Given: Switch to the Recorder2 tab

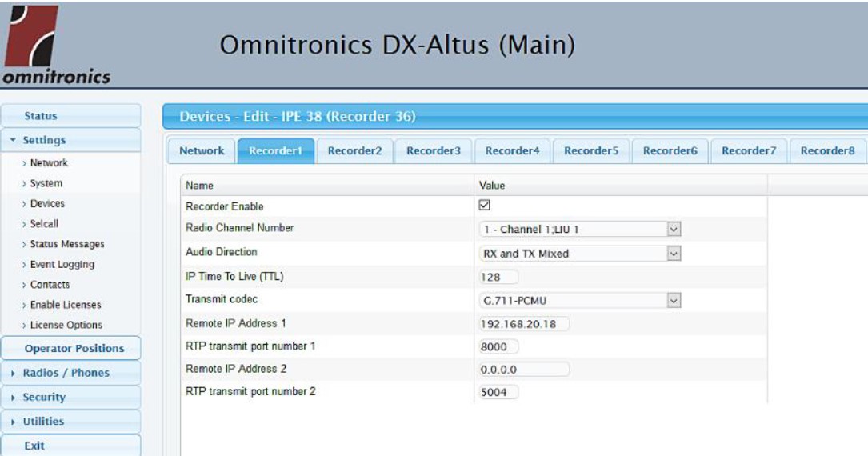Looking at the screenshot, I should pos(354,150).
